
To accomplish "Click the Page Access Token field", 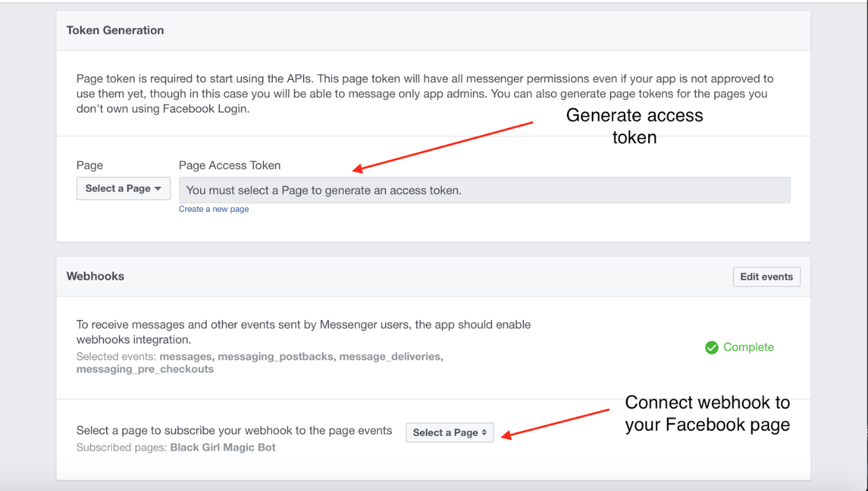I will pos(484,191).
